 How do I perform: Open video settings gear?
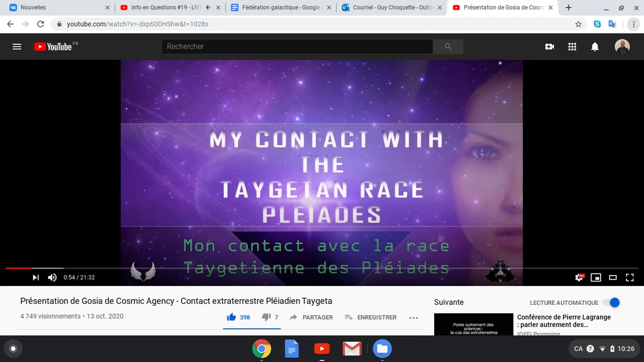[580, 278]
